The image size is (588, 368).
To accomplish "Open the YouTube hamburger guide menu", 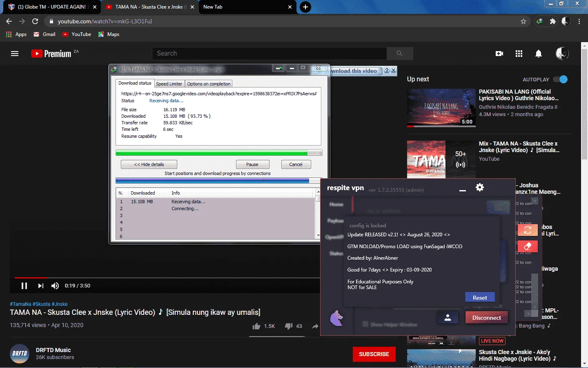I will (15, 54).
